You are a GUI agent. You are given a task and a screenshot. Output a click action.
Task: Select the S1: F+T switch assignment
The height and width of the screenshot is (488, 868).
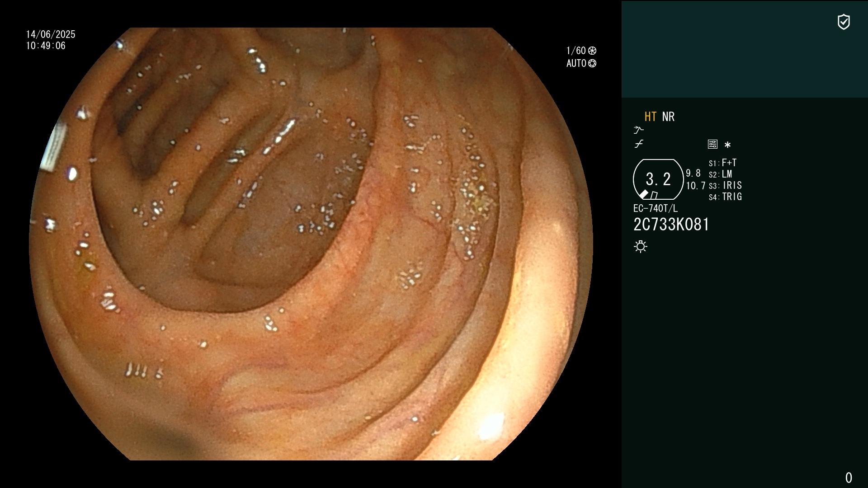[x=723, y=163]
